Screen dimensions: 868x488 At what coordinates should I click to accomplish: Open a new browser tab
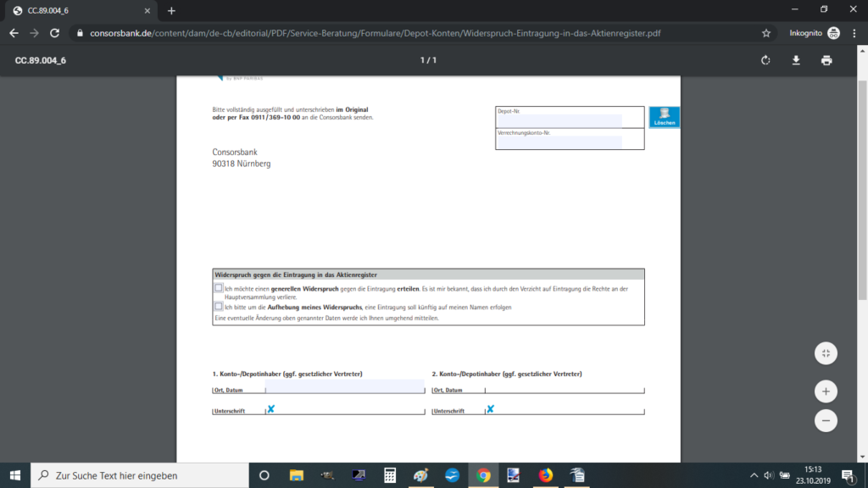point(171,10)
